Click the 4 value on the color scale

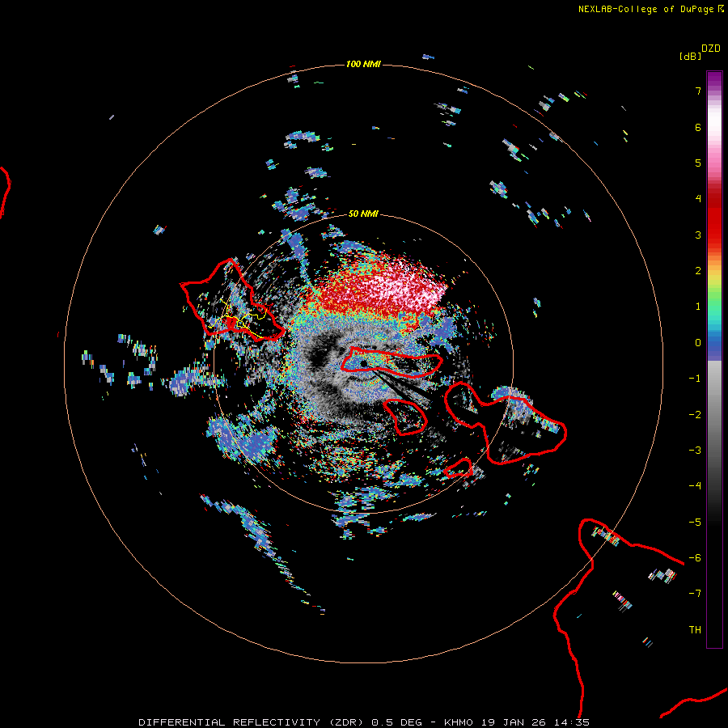click(x=698, y=199)
